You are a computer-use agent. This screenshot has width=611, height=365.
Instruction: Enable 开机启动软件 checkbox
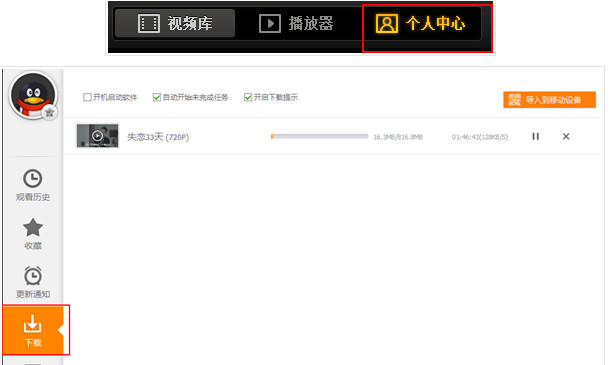tap(87, 97)
